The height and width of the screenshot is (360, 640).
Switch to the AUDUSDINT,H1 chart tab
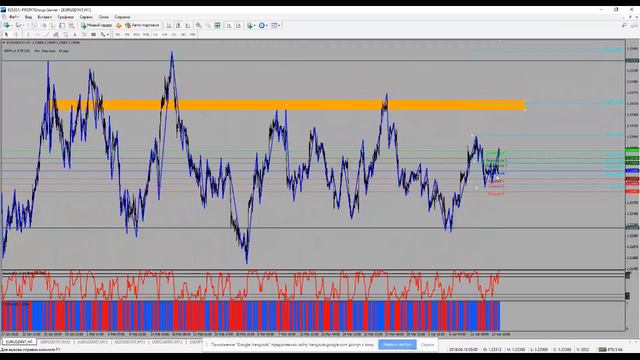(93, 342)
